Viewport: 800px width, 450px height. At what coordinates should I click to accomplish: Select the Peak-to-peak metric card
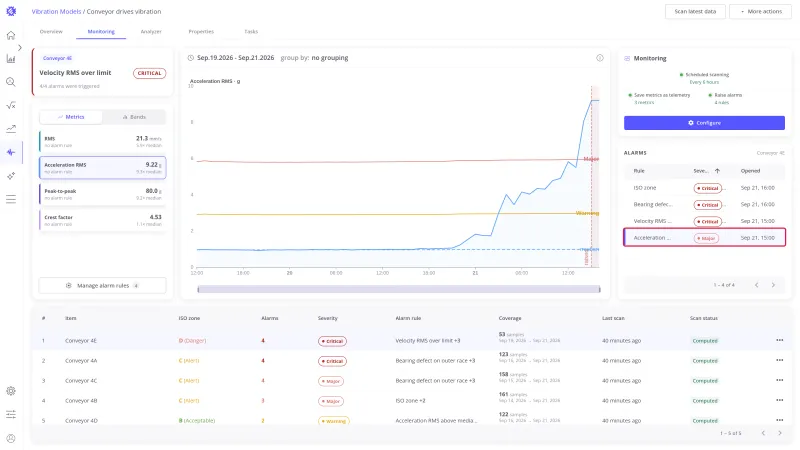[x=103, y=194]
